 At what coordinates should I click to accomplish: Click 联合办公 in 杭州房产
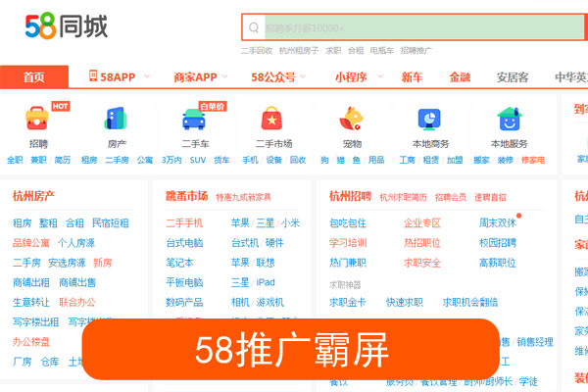point(77,303)
